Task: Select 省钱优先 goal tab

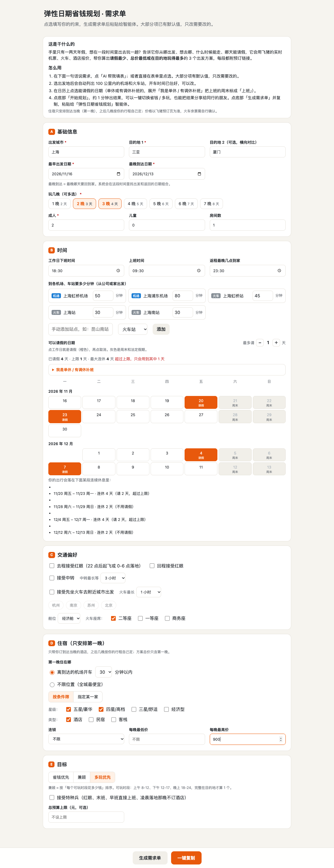Action: pyautogui.click(x=61, y=777)
